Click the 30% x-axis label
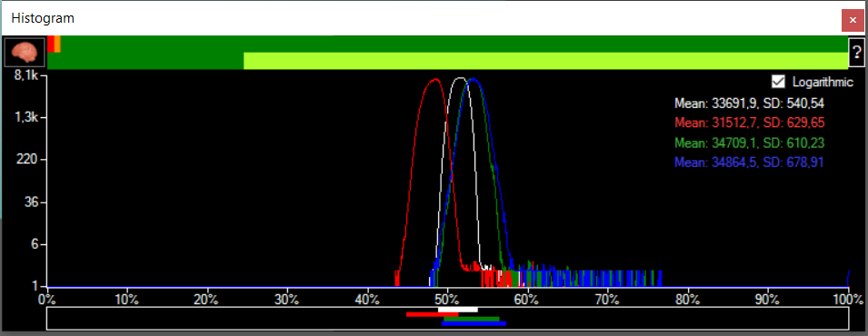This screenshot has height=336, width=868. click(287, 300)
